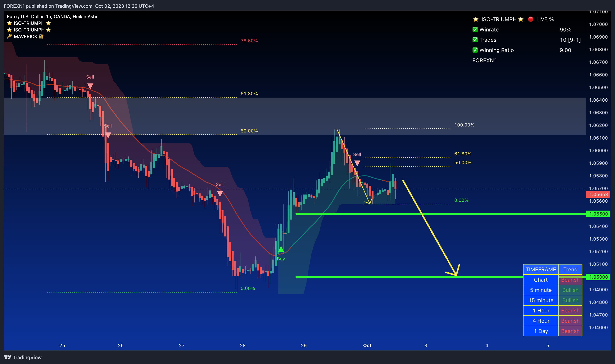Click the Bearish cell for 4 Hour
Screen dimensions: 615x364
570,321
